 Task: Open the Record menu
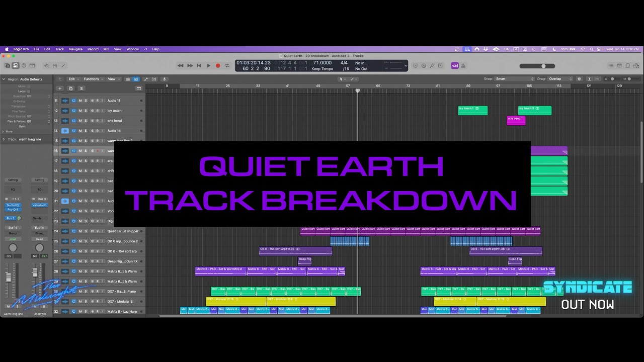[93, 49]
